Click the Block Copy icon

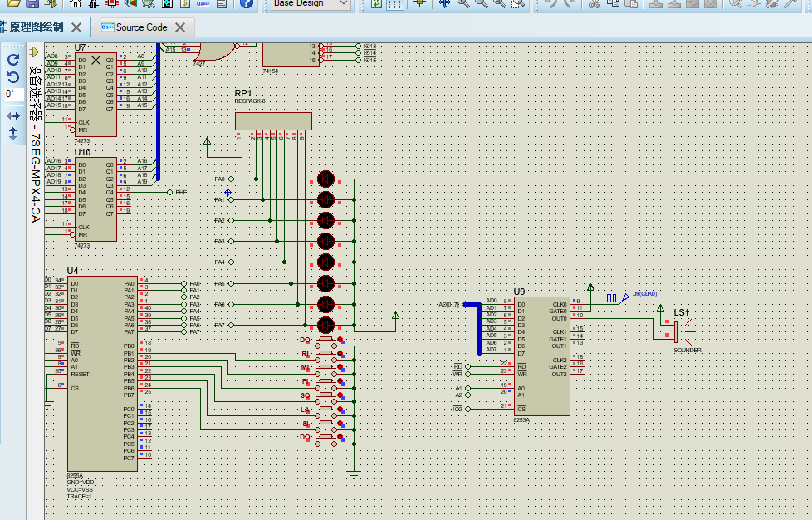[656, 3]
